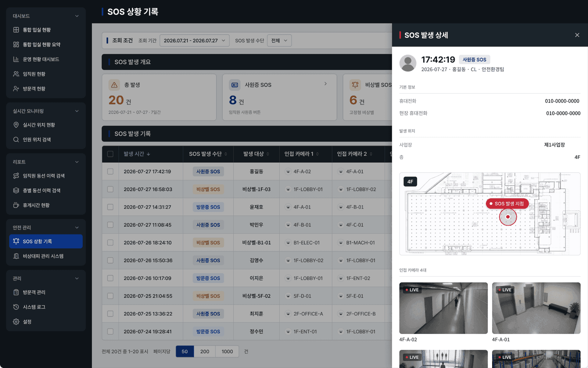Open 통합 입실 현황 grid icon

click(16, 30)
